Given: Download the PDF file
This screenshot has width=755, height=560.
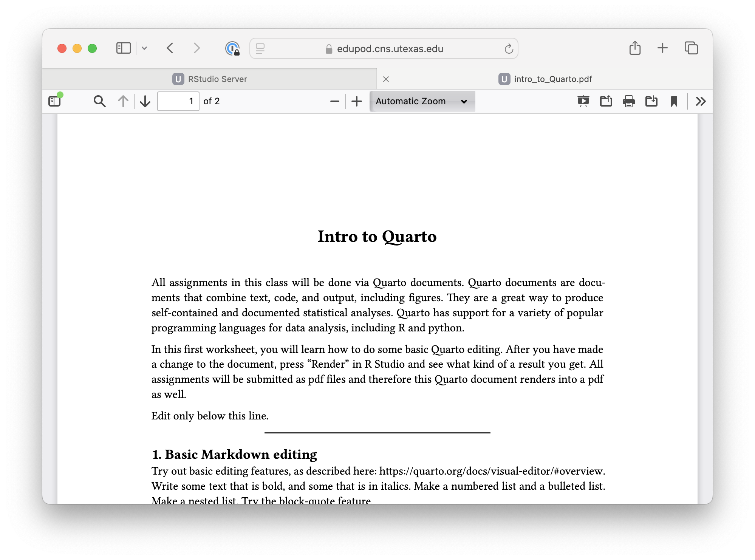Looking at the screenshot, I should point(651,101).
